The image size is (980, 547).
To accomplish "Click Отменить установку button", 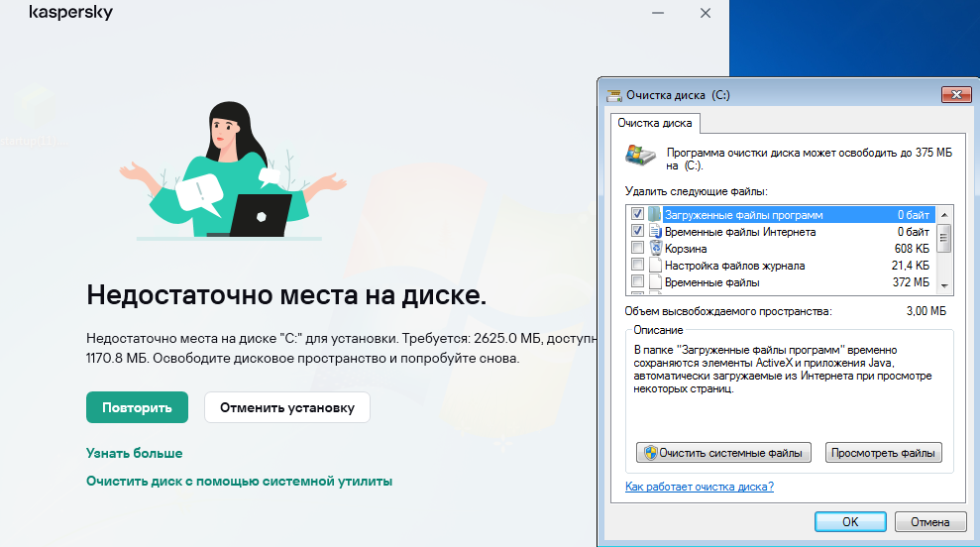I will coord(287,407).
